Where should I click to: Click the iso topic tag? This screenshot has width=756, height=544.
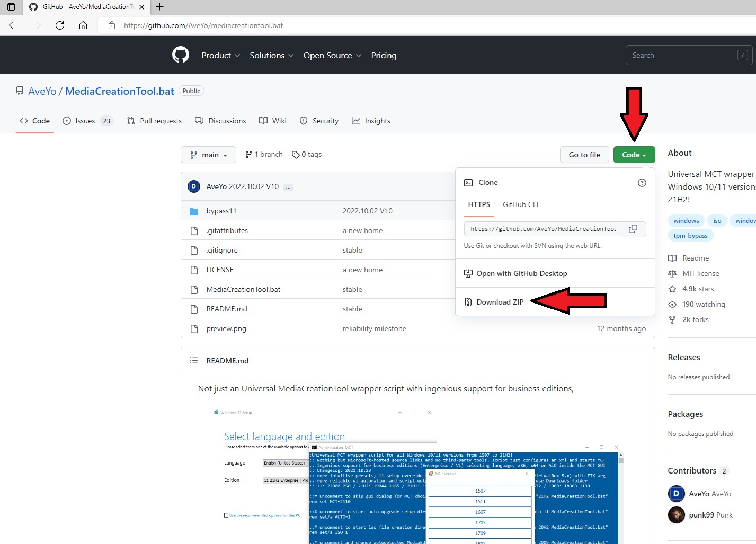[717, 221]
